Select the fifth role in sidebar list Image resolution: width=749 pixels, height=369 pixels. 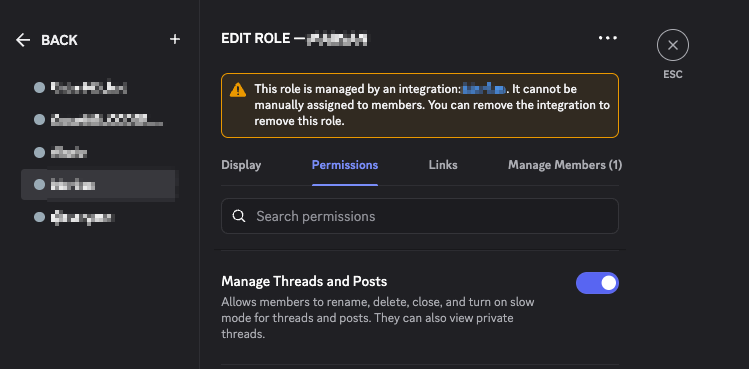point(98,217)
